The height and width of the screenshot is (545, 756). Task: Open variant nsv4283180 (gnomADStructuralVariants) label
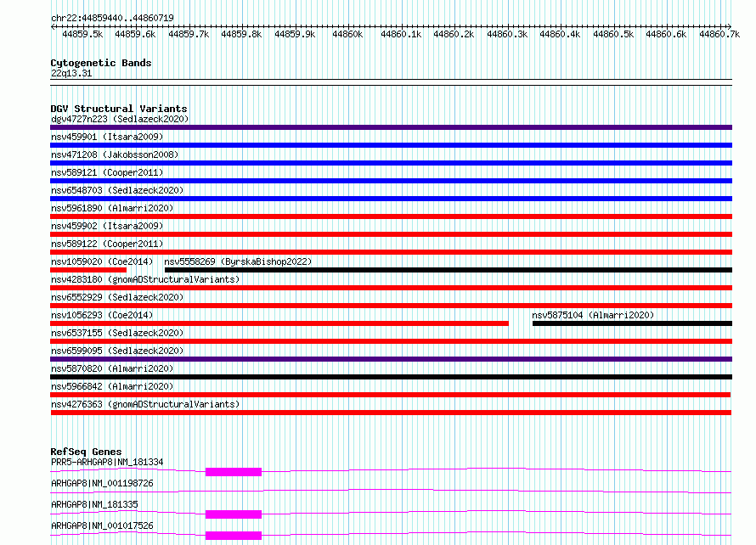pyautogui.click(x=145, y=279)
